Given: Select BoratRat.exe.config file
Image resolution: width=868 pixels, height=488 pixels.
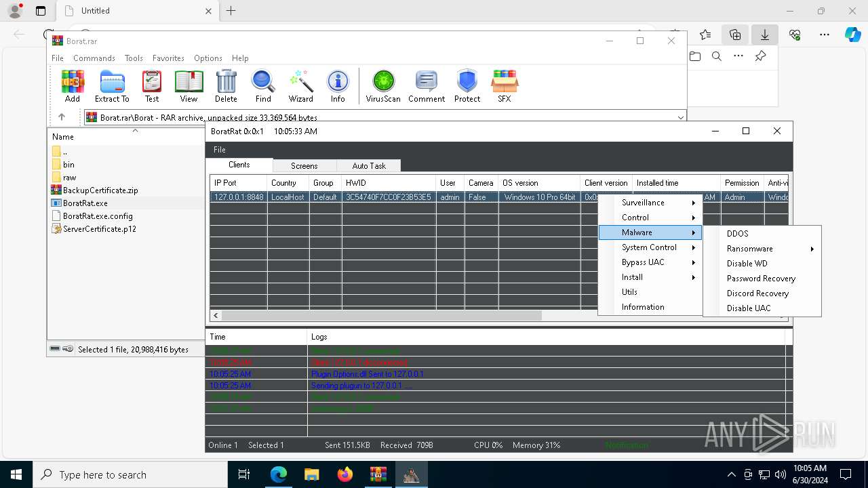Looking at the screenshot, I should point(92,216).
